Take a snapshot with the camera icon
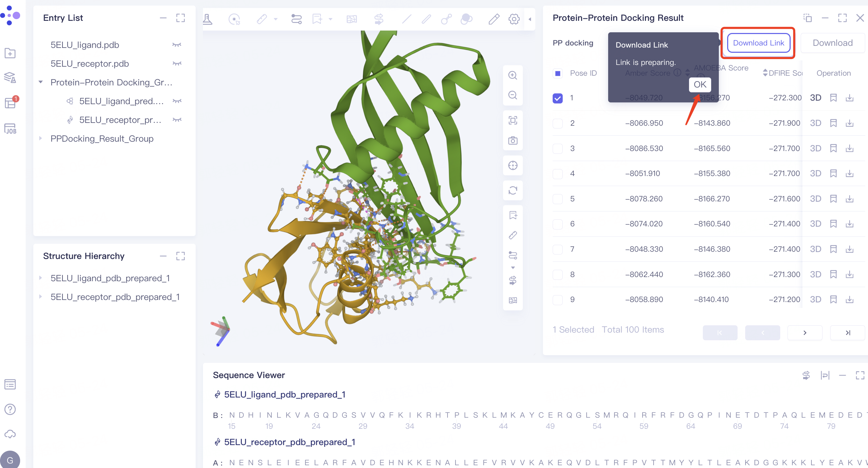The width and height of the screenshot is (868, 468). [x=513, y=141]
